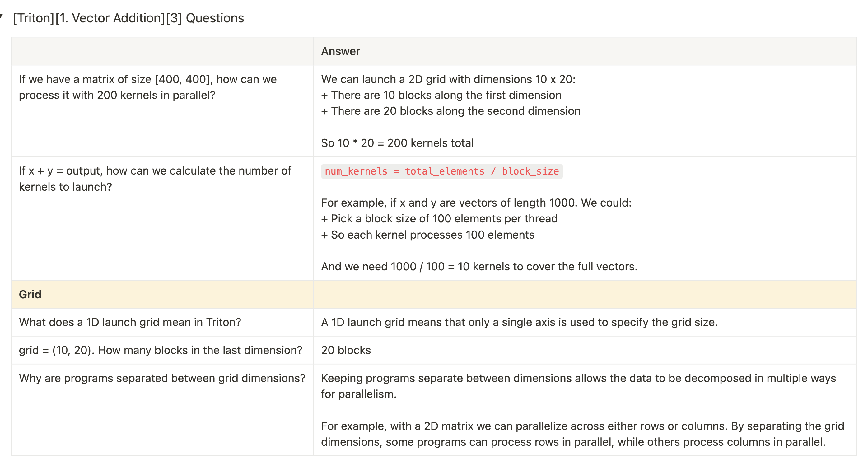Click the num_kernels inline code snippet
868x466 pixels.
tap(441, 171)
